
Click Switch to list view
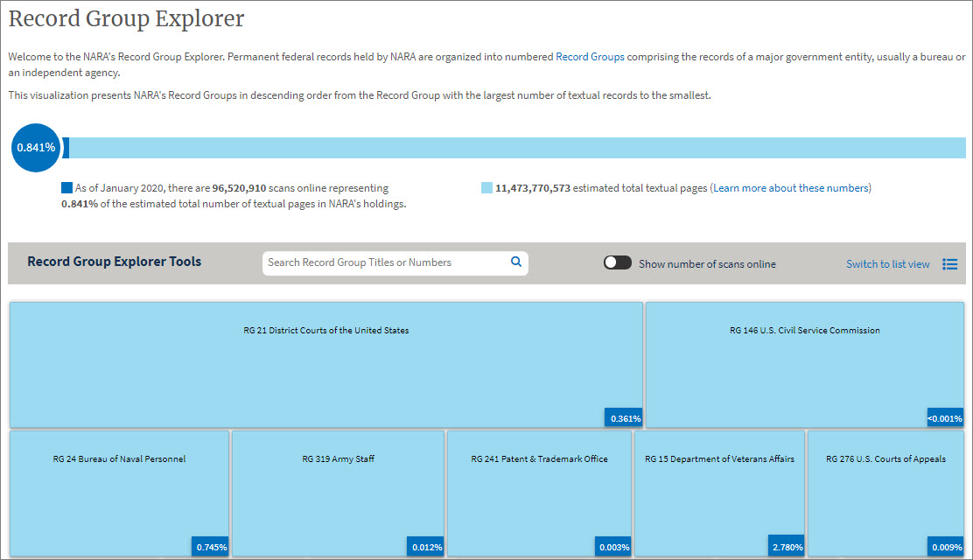click(888, 263)
